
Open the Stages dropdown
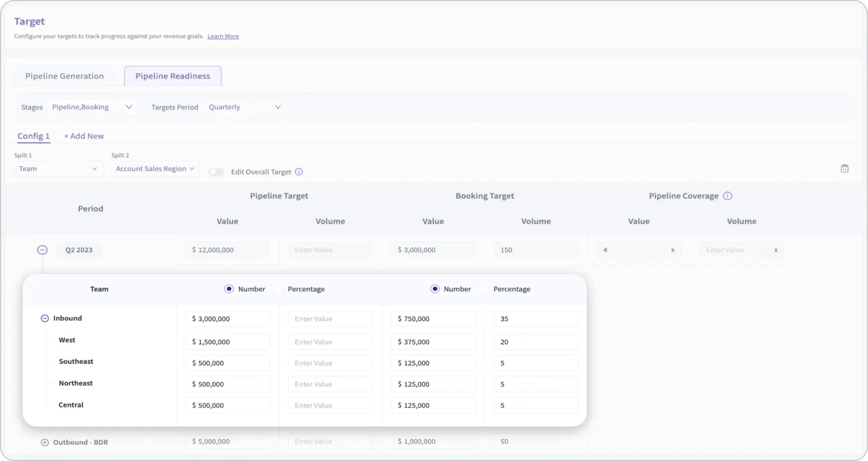click(92, 107)
